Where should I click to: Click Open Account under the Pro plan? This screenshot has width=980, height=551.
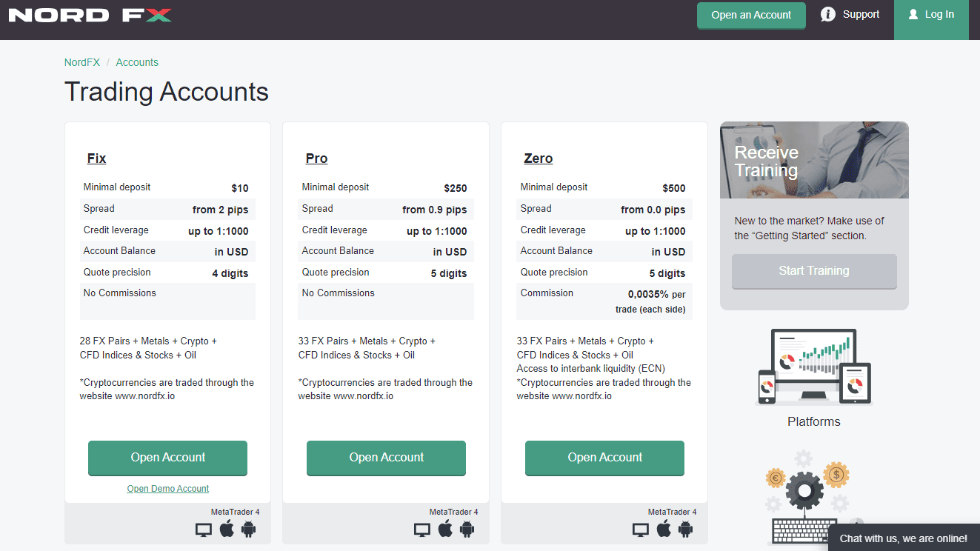(x=386, y=458)
